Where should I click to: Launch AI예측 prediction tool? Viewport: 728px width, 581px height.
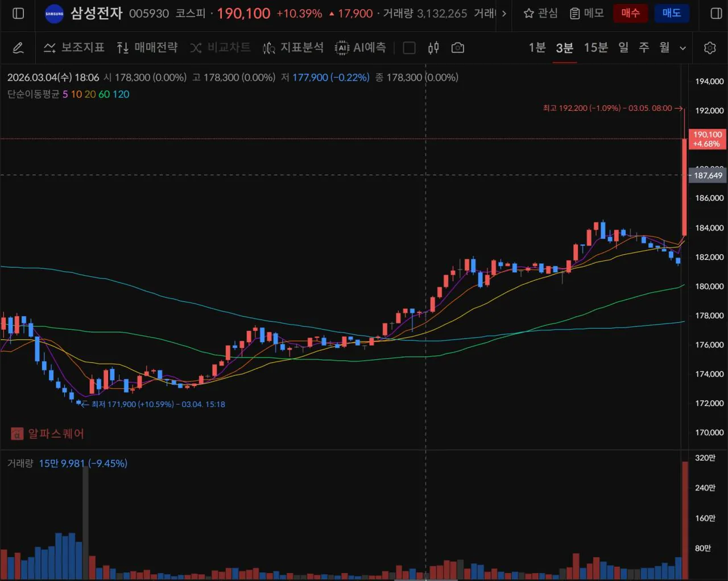coord(361,48)
